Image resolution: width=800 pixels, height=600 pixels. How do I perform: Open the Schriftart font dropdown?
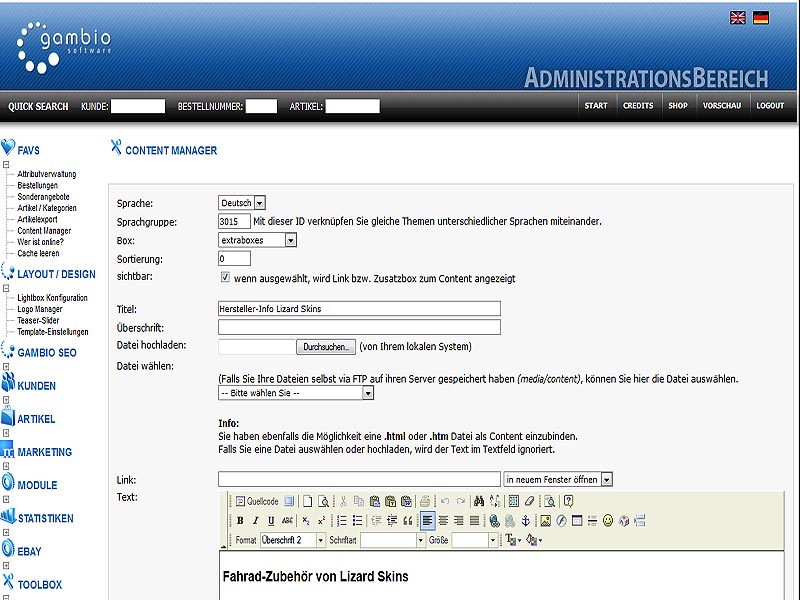(393, 540)
